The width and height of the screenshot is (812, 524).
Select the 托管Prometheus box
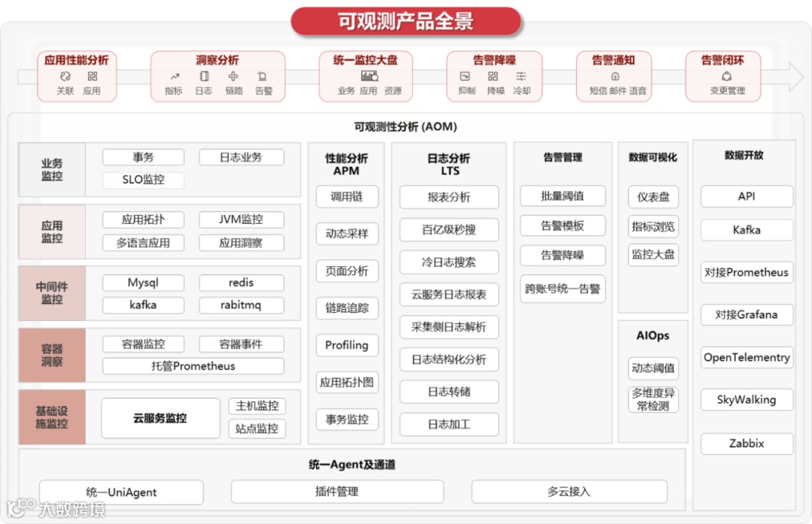(193, 366)
